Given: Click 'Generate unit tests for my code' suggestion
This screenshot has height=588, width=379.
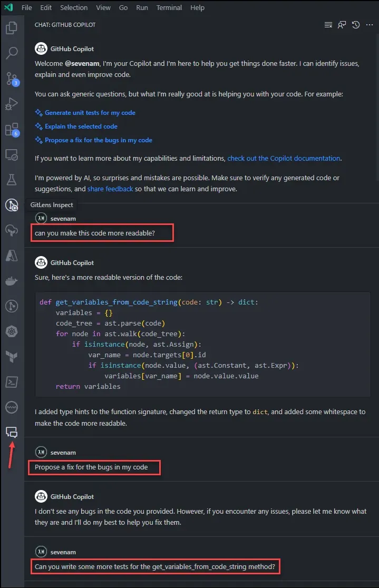Looking at the screenshot, I should point(90,113).
